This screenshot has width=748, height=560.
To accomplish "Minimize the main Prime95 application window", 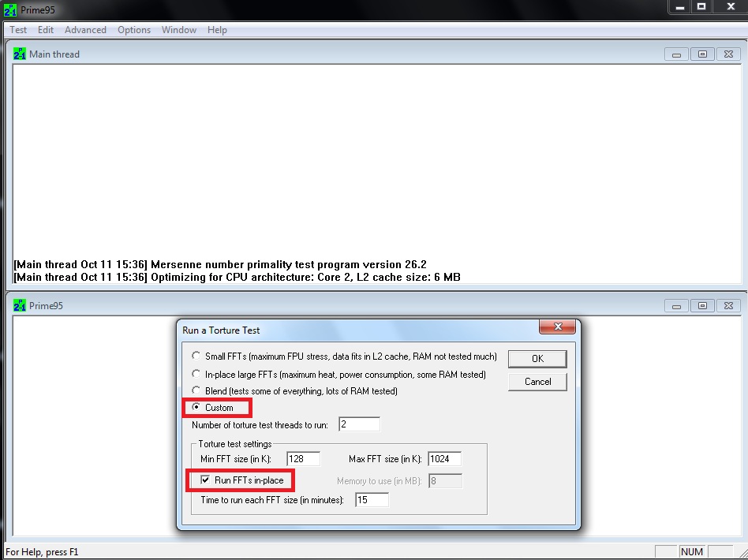I will [680, 6].
